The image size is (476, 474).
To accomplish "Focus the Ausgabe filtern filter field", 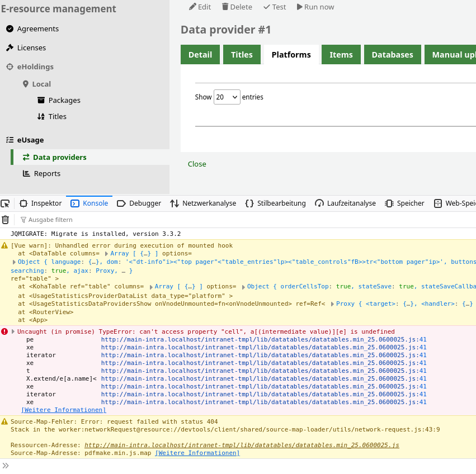I will [x=50, y=220].
